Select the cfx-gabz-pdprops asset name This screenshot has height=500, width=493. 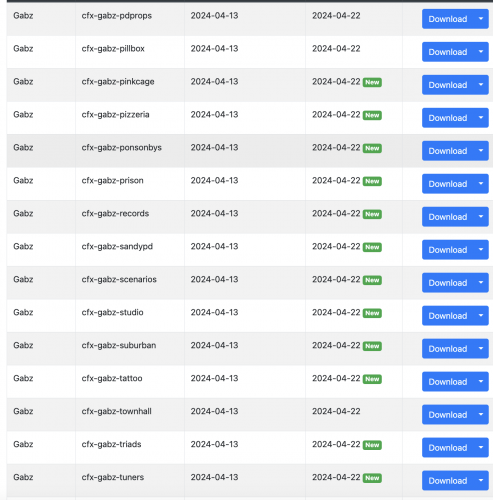click(117, 16)
